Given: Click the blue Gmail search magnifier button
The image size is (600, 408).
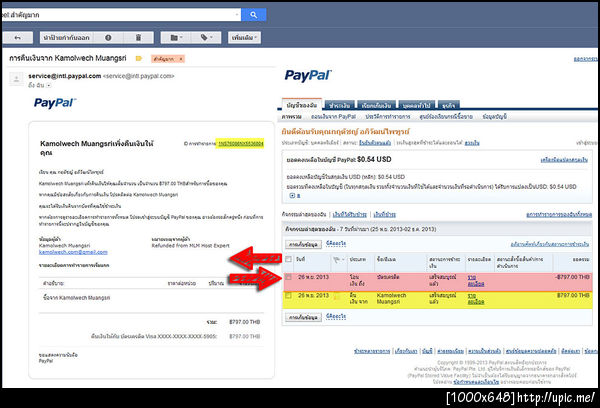Looking at the screenshot, I should tap(253, 15).
